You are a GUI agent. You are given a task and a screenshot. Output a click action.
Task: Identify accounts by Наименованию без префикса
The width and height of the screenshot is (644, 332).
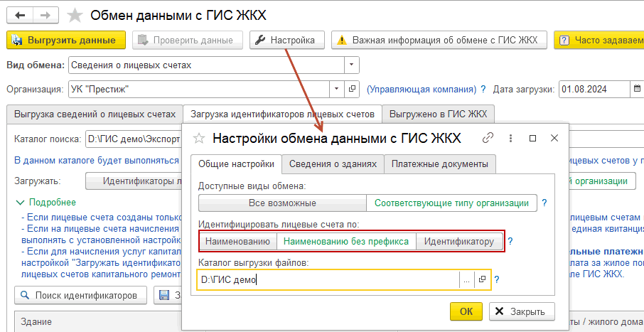pos(346,241)
